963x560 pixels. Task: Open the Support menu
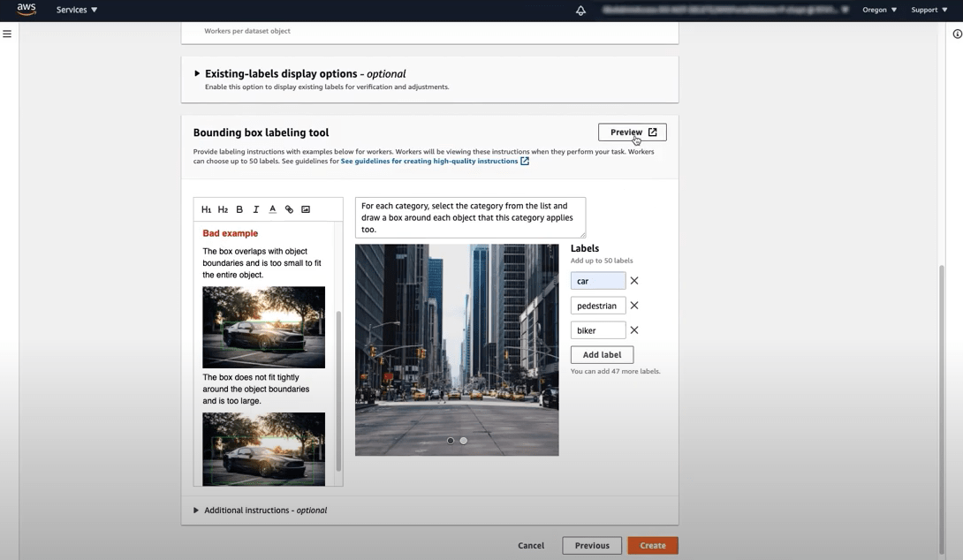coord(929,10)
